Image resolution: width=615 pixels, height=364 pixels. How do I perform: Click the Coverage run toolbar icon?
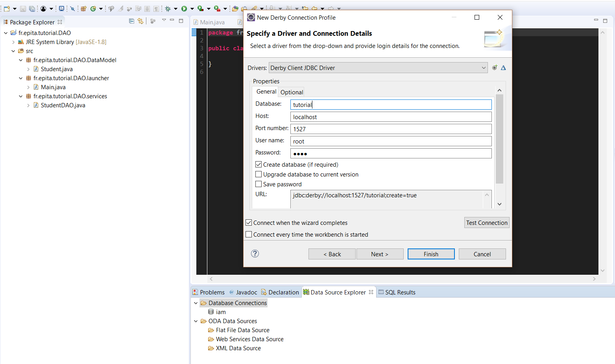pyautogui.click(x=201, y=8)
